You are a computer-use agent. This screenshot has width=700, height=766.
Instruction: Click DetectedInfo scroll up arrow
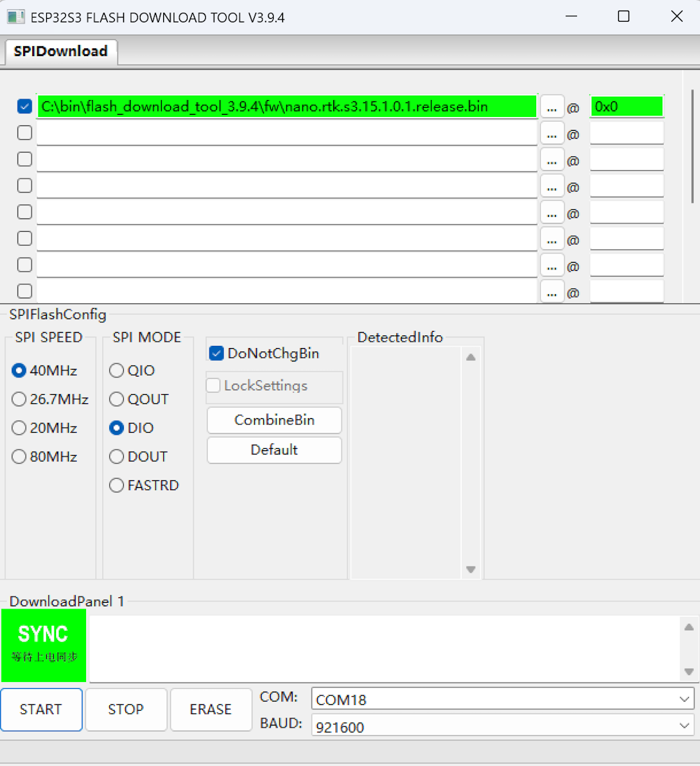471,357
